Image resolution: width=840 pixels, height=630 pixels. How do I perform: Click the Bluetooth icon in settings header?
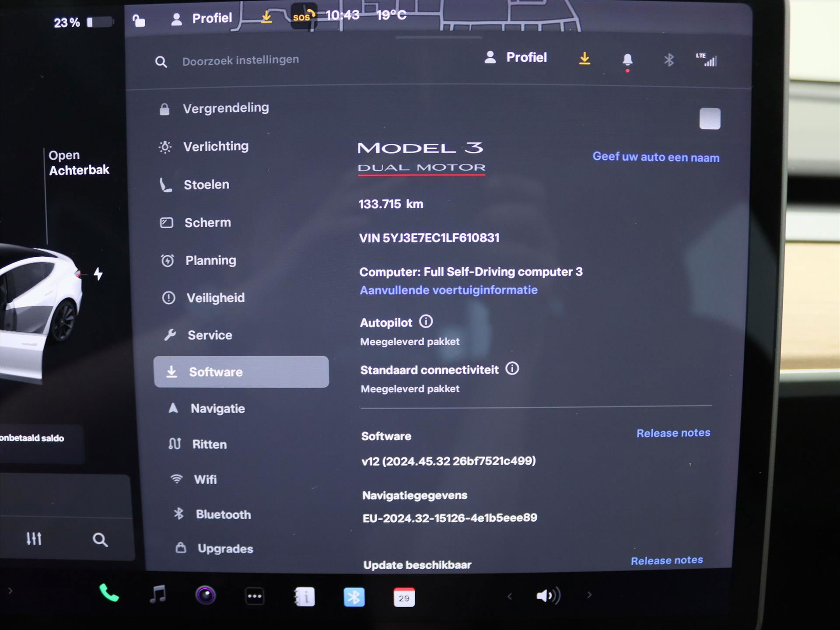(668, 59)
